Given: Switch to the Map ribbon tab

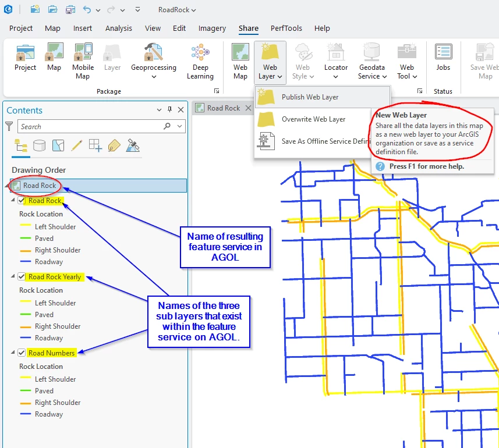Looking at the screenshot, I should coord(52,29).
